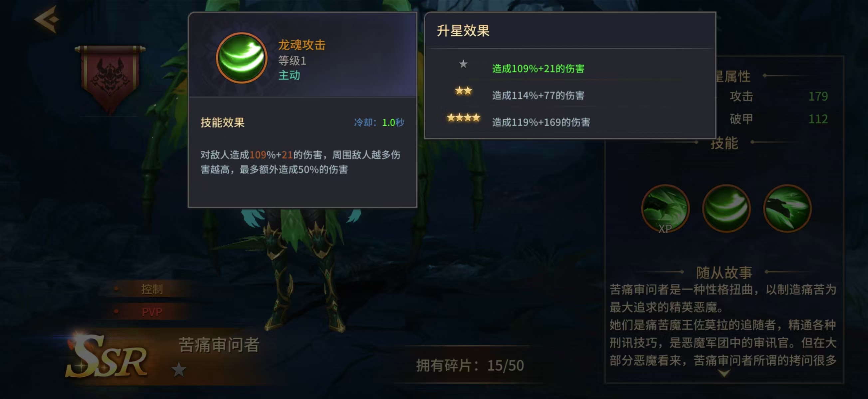Screen dimensions: 868x399
Task: Tap the 龙魂攻击 skill orb in popup
Action: tap(242, 58)
